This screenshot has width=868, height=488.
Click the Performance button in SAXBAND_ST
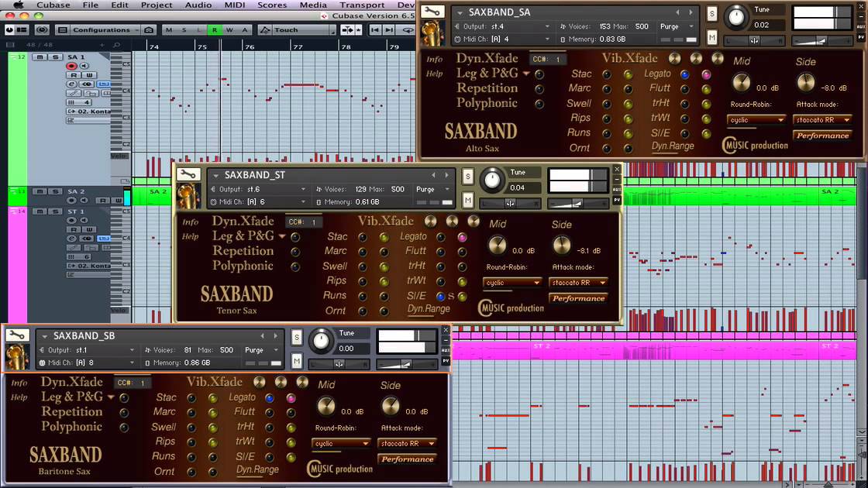pyautogui.click(x=578, y=298)
